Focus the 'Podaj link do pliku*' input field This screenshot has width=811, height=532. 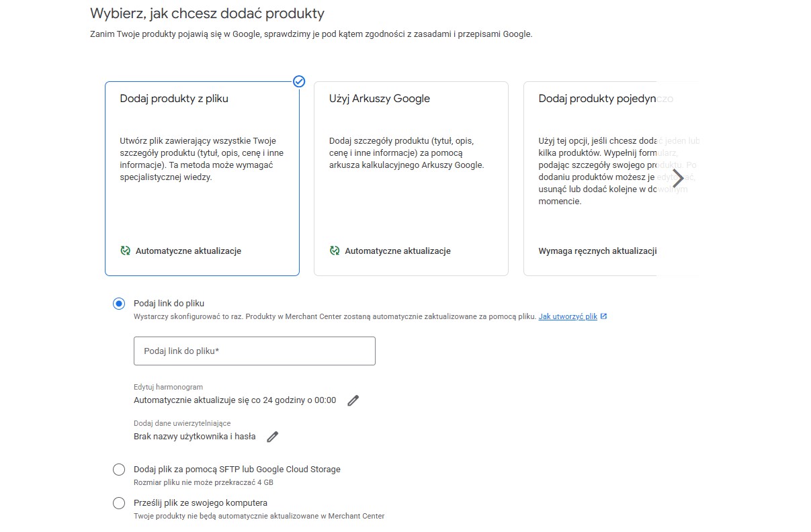[x=254, y=351]
